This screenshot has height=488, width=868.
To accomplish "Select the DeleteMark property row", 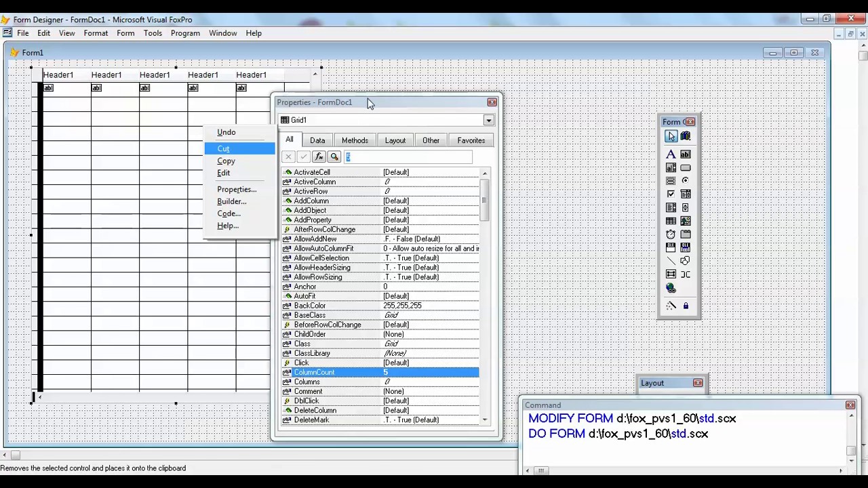I will click(380, 420).
